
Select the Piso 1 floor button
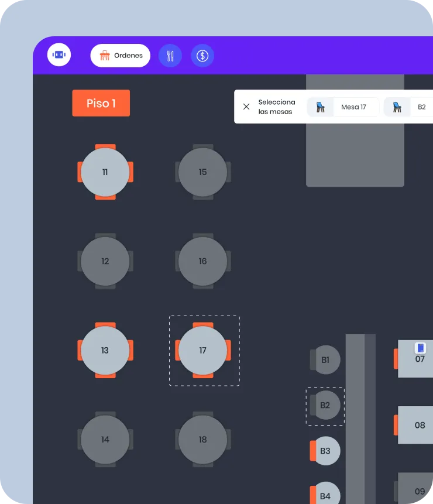point(101,103)
